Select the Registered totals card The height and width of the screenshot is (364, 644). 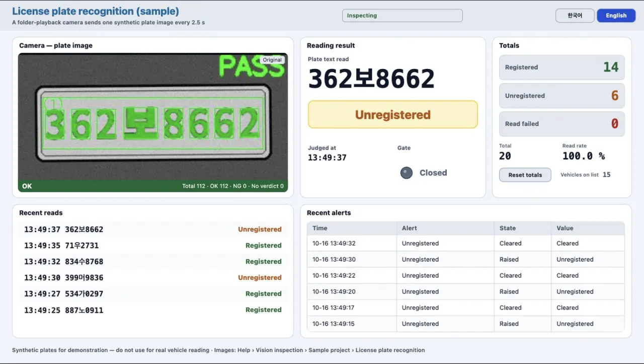(561, 67)
